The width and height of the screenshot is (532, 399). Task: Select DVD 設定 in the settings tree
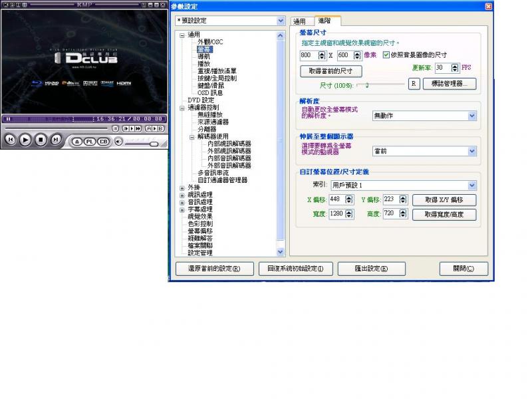[x=201, y=100]
